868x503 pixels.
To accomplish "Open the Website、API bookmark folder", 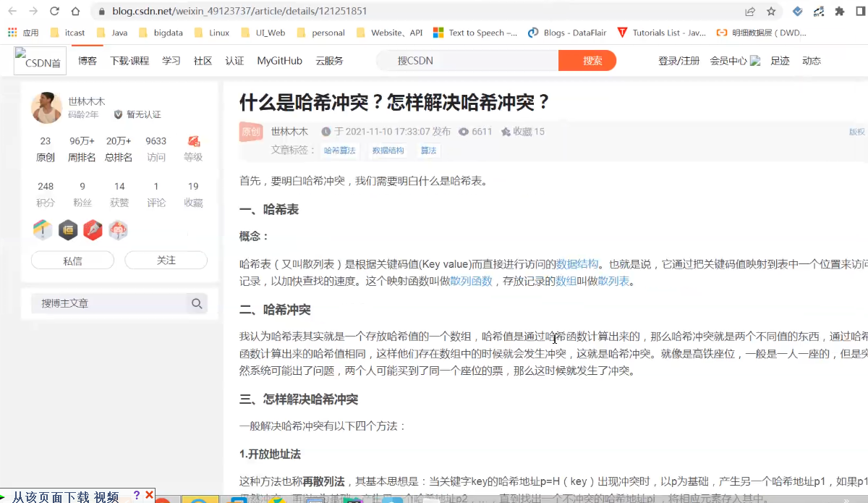I will pyautogui.click(x=389, y=33).
